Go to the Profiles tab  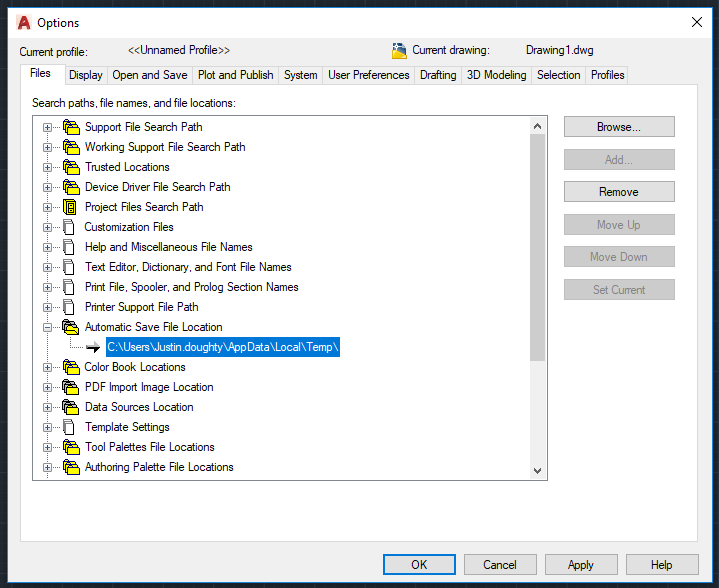(607, 75)
